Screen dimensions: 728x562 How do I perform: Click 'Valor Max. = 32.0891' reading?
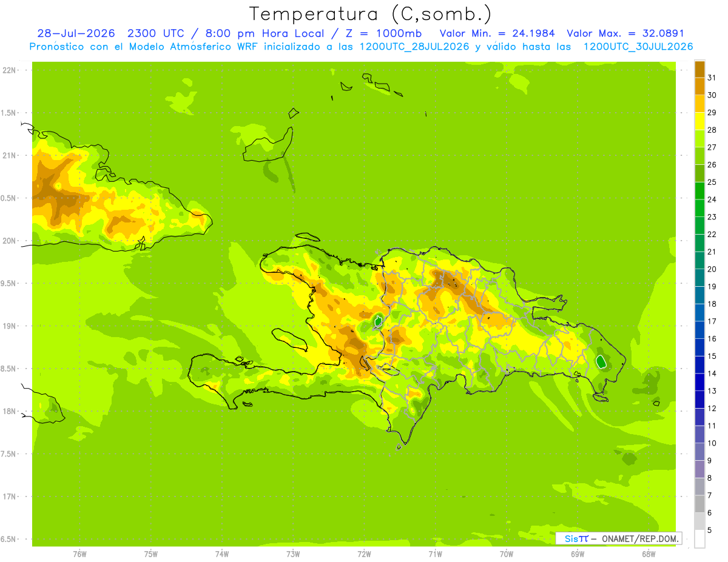[x=625, y=33]
